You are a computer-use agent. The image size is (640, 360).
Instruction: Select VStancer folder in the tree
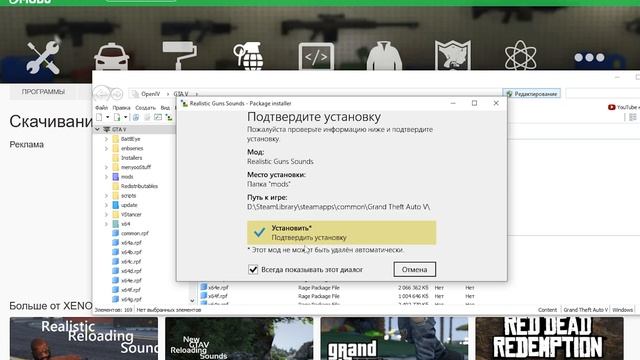click(x=131, y=214)
